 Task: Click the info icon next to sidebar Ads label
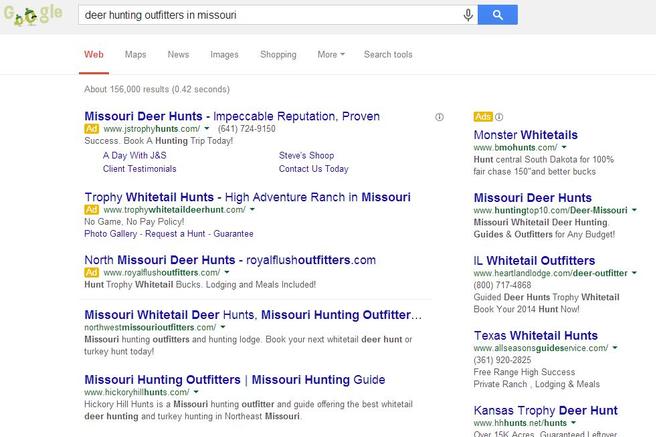pos(499,117)
